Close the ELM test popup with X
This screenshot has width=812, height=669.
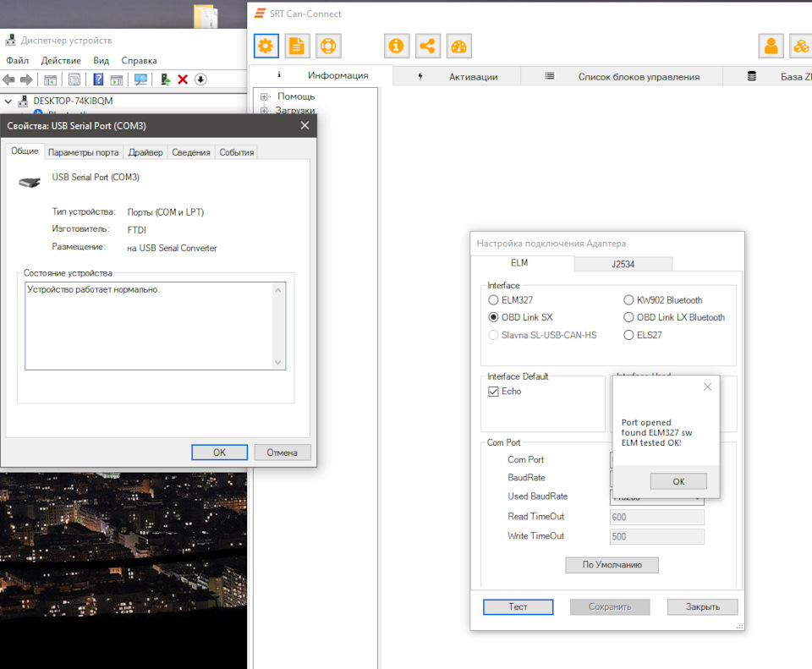pos(708,387)
